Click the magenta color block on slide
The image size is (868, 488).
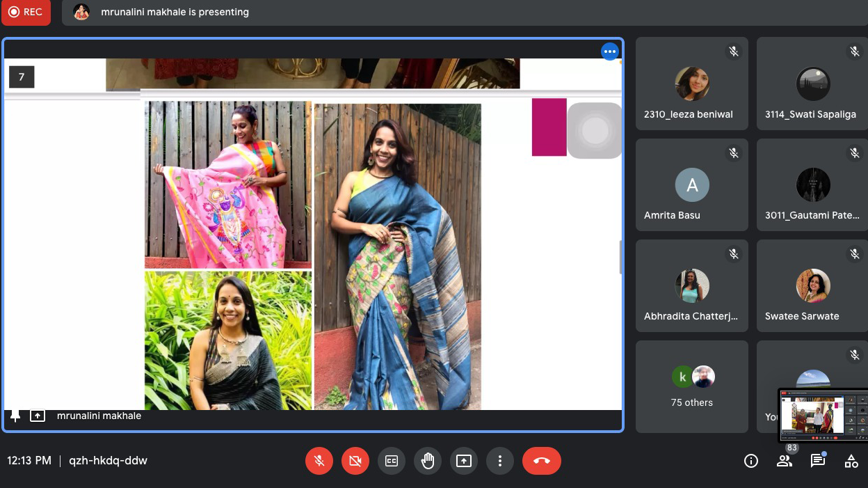[x=549, y=127]
